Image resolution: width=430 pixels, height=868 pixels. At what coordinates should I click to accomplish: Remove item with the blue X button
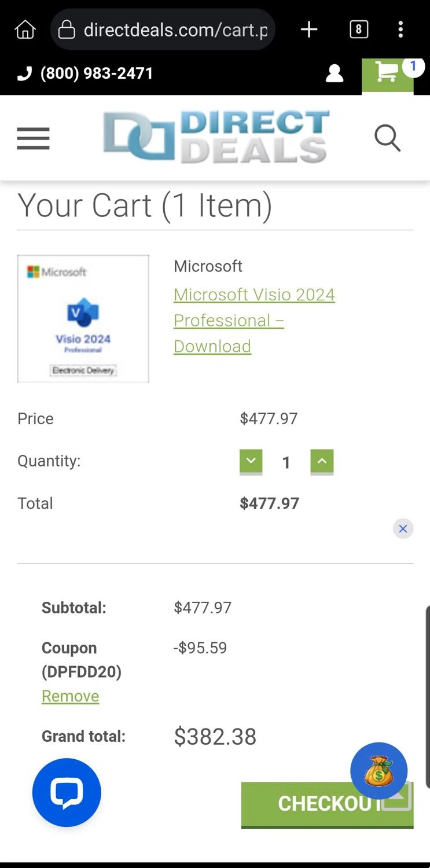pos(403,528)
